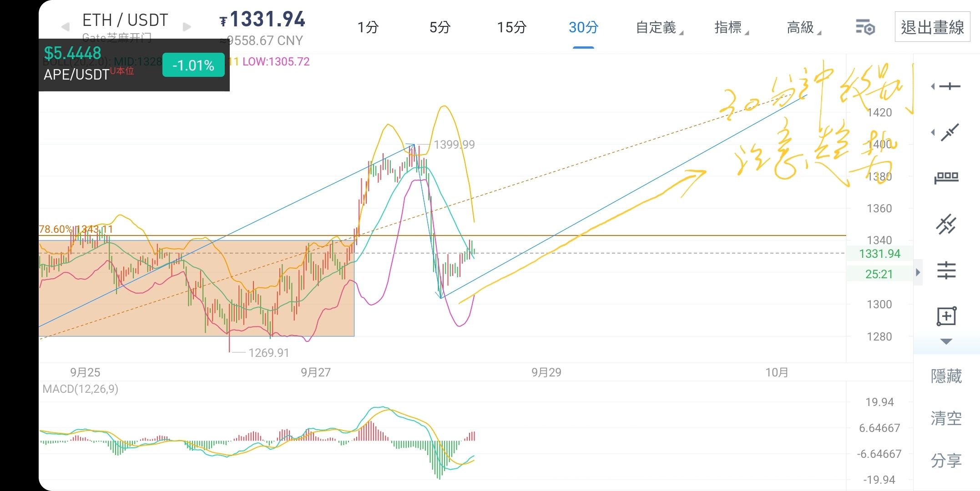This screenshot has height=491, width=980.
Task: Switch to the 5分 timeframe
Action: (440, 28)
